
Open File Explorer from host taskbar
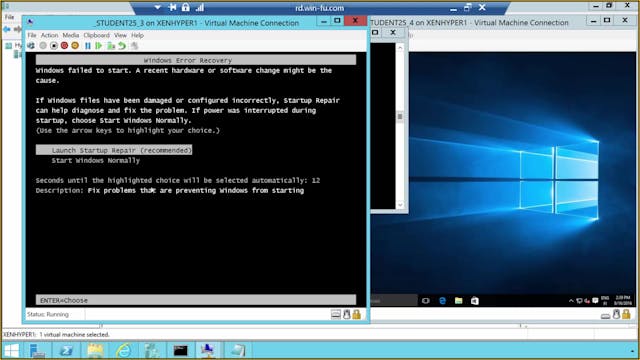point(95,351)
